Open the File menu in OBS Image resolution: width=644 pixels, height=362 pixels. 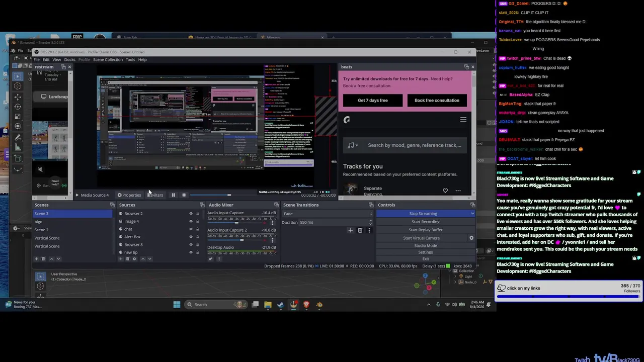point(37,60)
